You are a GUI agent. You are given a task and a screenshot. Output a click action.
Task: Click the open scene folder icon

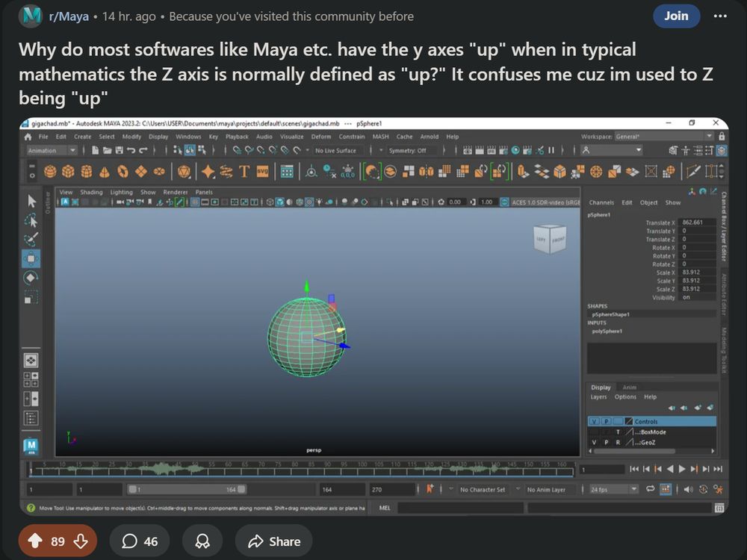(107, 151)
